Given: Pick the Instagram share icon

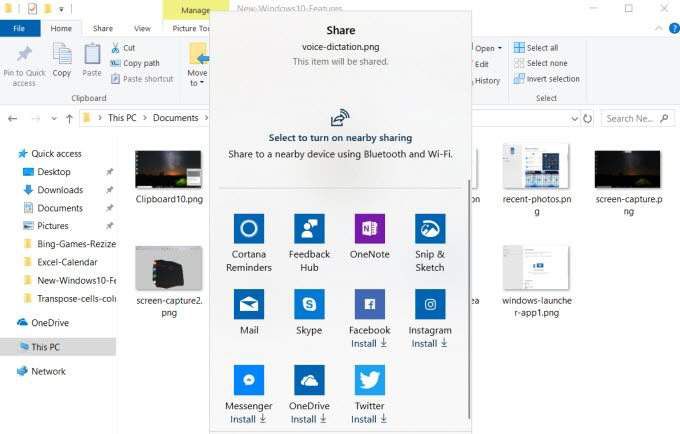Looking at the screenshot, I should click(430, 304).
